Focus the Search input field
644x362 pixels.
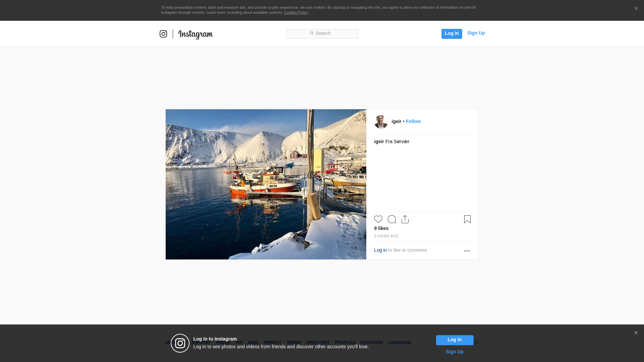click(322, 34)
